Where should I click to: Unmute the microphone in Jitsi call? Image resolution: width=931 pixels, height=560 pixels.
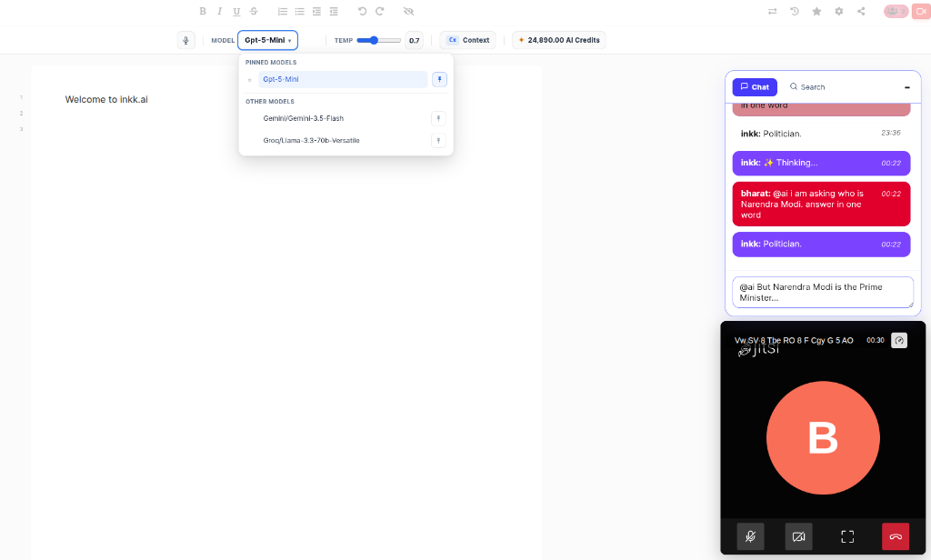(x=750, y=536)
